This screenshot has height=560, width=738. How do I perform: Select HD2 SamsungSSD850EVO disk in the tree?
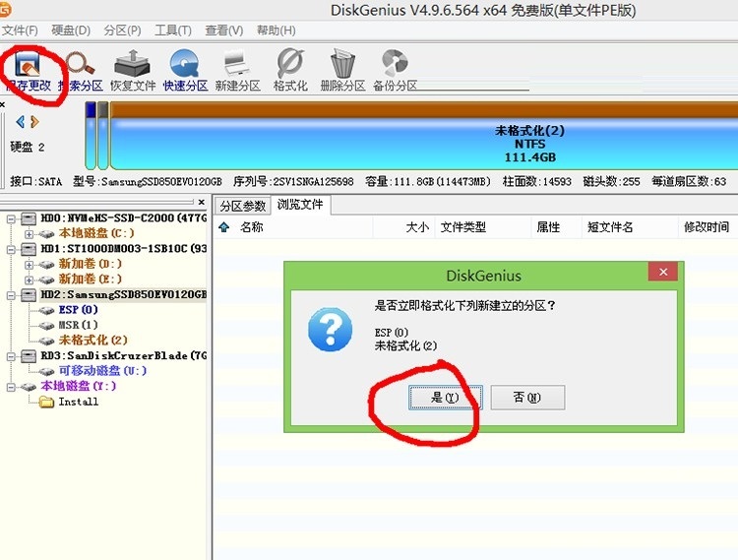(x=123, y=294)
